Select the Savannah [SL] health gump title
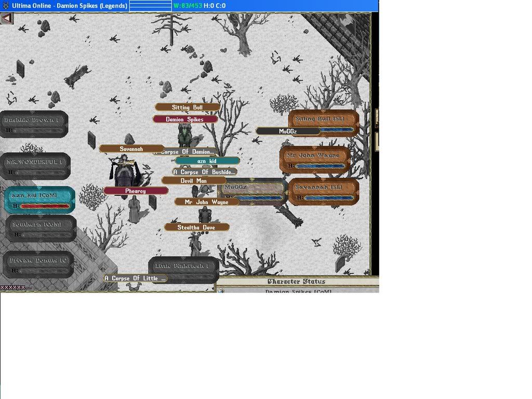This screenshot has width=532, height=399. pyautogui.click(x=318, y=187)
